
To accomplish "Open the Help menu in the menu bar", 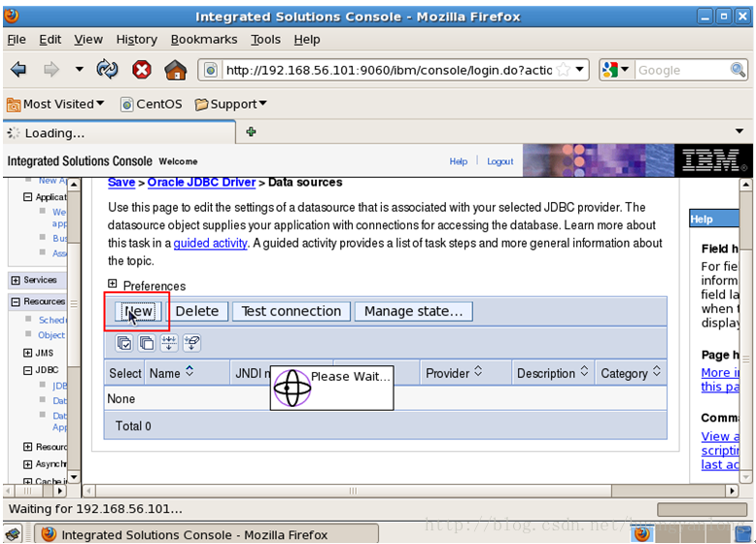I will [x=307, y=40].
